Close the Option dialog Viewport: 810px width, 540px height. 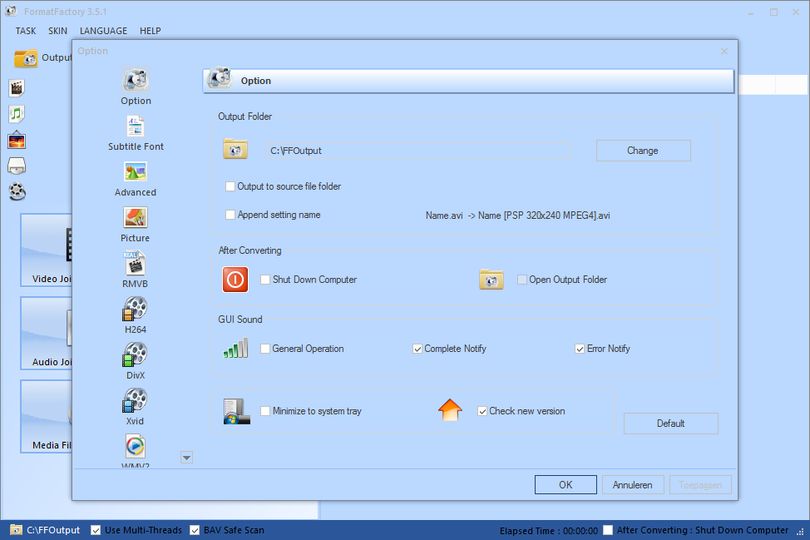click(724, 51)
